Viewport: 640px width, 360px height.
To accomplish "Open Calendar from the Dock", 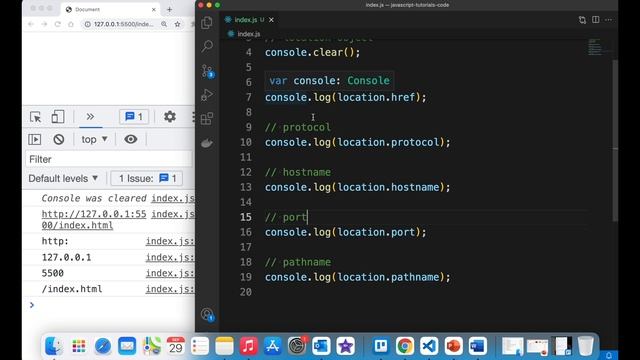I will pos(176,346).
